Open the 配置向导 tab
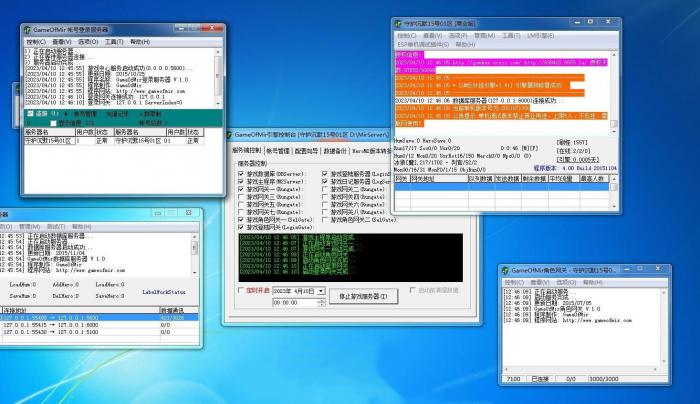The width and height of the screenshot is (700, 404). (x=307, y=149)
